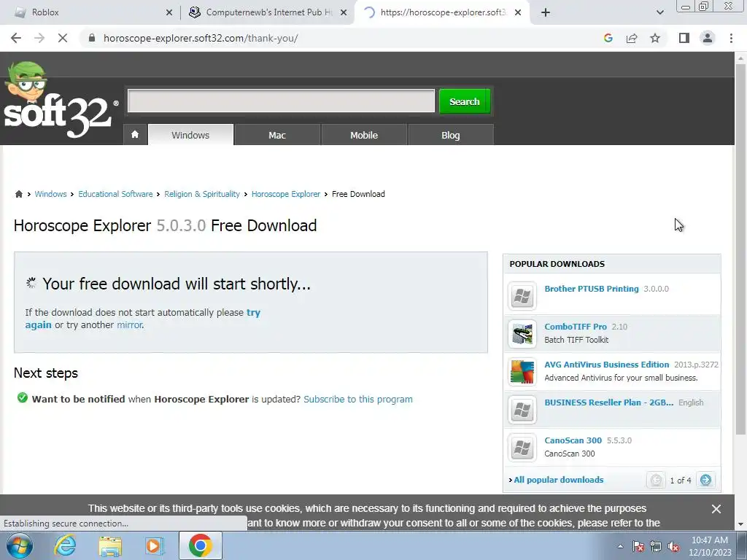Open ComboTIFF Pro download
The image size is (747, 560).
coord(576,327)
